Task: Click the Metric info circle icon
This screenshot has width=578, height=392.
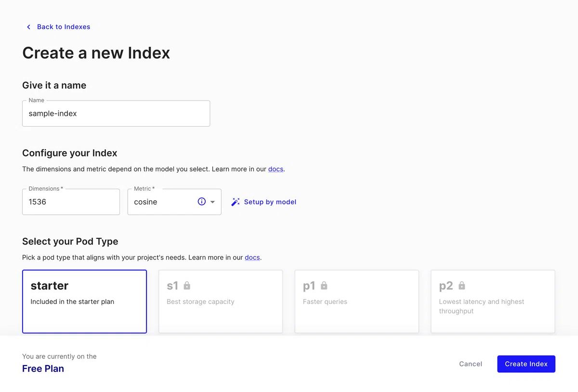Action: [x=202, y=202]
